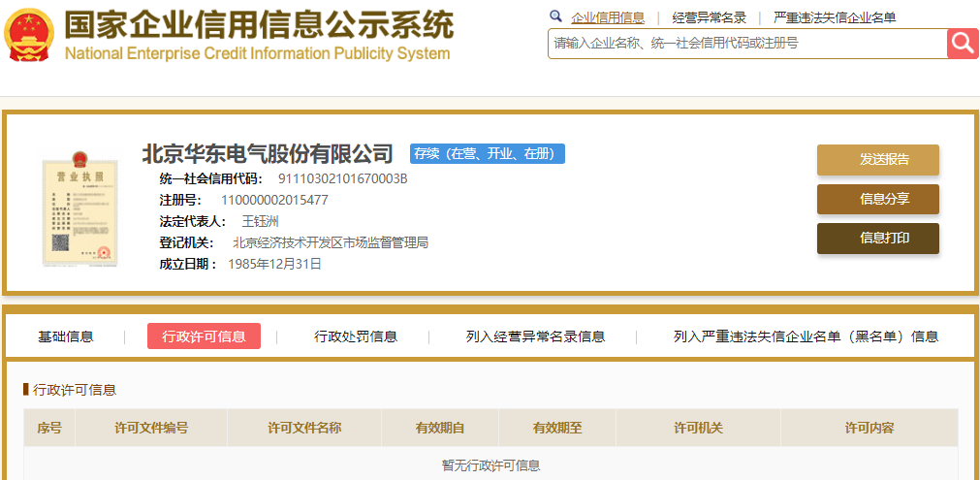980x480 pixels.
Task: Click the company name 北京华东电气股份有限公司
Action: click(x=268, y=153)
